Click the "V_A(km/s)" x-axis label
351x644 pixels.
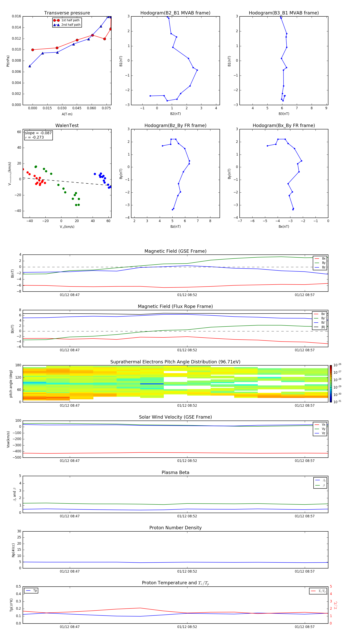tap(67, 227)
